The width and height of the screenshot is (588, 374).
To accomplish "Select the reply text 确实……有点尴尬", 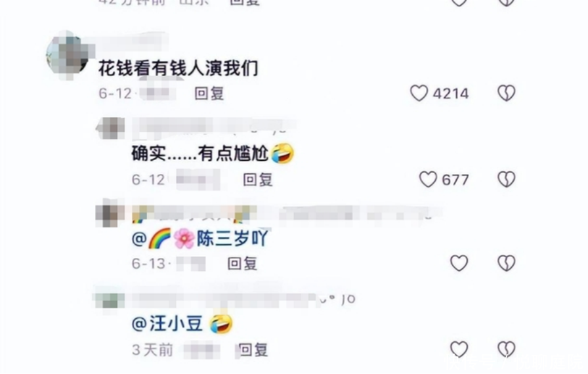I will 199,154.
